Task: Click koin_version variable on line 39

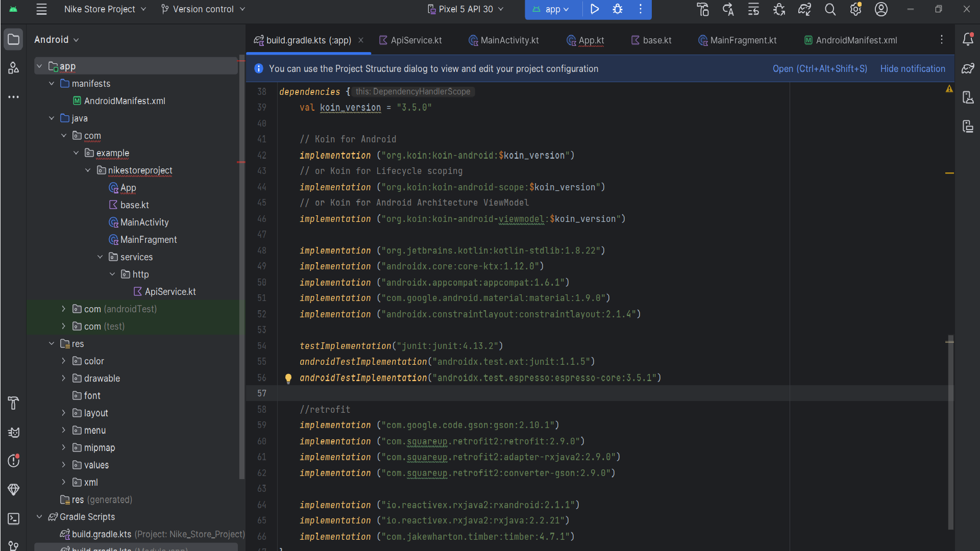Action: pyautogui.click(x=350, y=108)
